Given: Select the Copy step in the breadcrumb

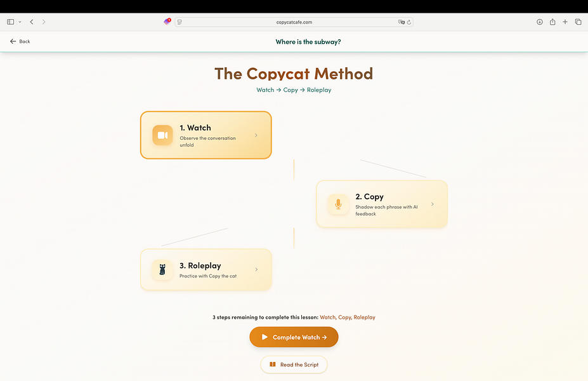Looking at the screenshot, I should point(291,90).
